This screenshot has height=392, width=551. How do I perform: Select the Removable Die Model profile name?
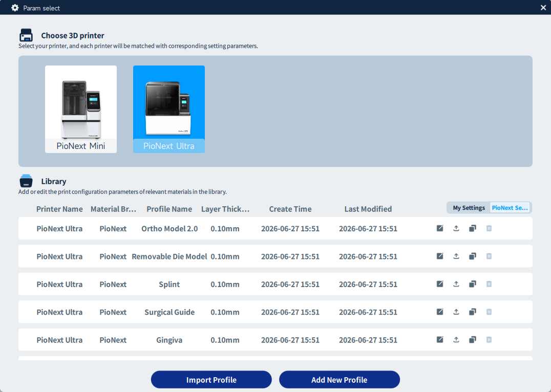pyautogui.click(x=169, y=256)
